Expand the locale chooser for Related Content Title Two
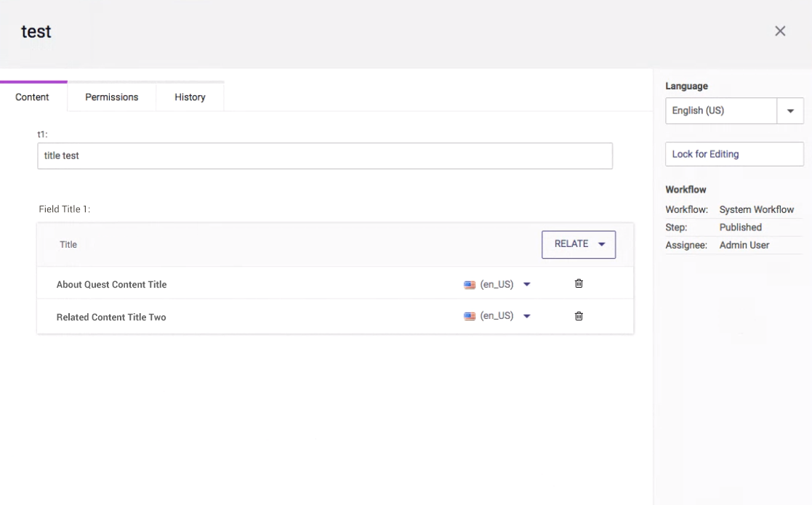812x505 pixels. click(526, 315)
